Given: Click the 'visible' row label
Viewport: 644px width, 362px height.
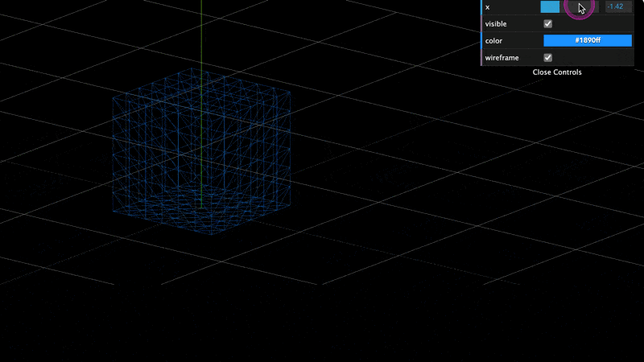Looking at the screenshot, I should coord(497,24).
